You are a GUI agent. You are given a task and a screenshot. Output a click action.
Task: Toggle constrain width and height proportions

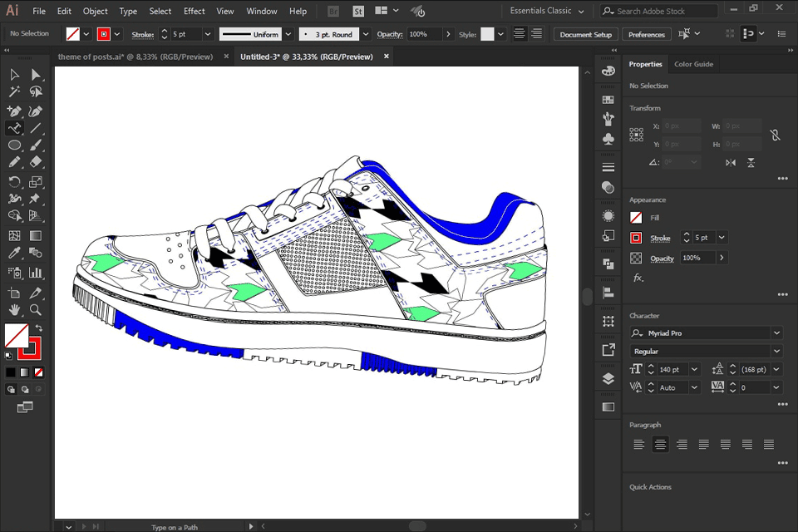(x=775, y=135)
